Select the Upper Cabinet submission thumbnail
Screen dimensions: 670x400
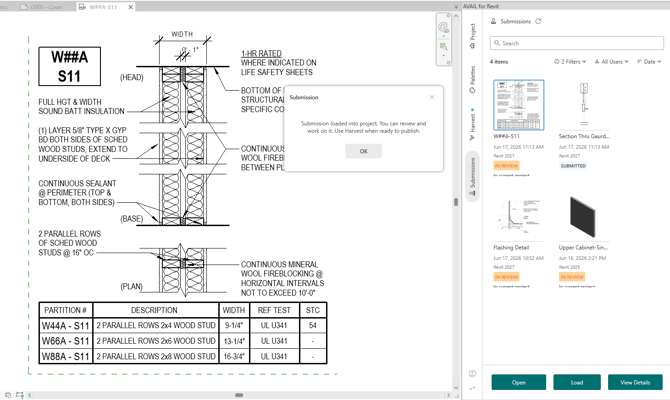tap(584, 216)
